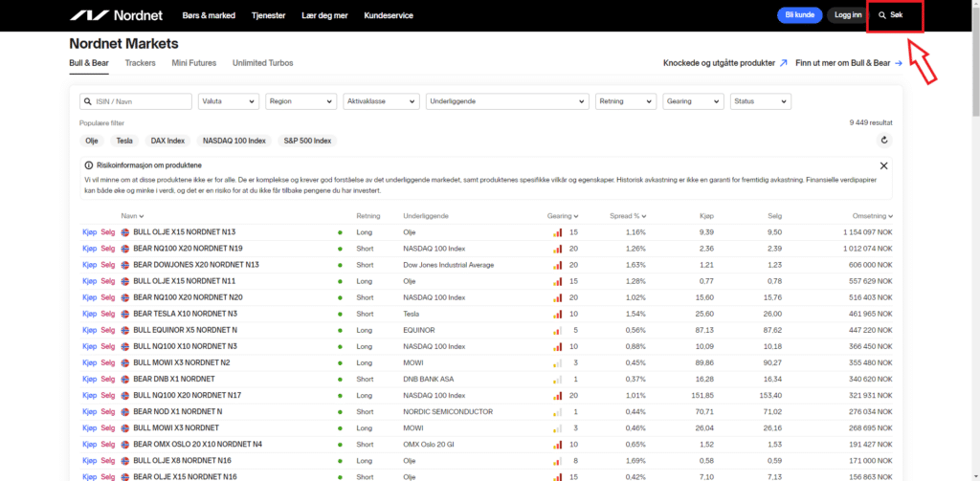Image resolution: width=980 pixels, height=481 pixels.
Task: Open the Tjenester menu
Action: coord(269,15)
